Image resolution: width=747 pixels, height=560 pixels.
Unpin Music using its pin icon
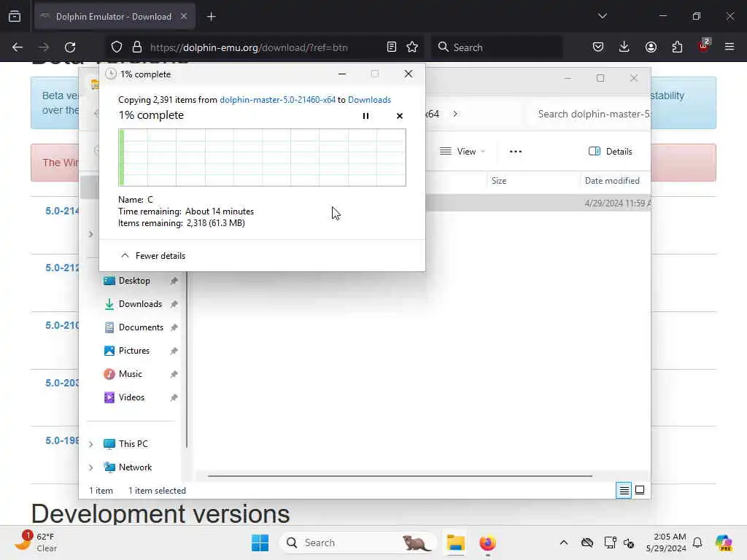coord(174,374)
